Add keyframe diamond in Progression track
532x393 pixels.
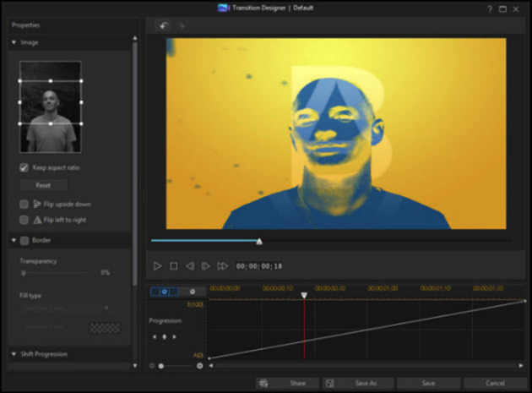click(165, 336)
